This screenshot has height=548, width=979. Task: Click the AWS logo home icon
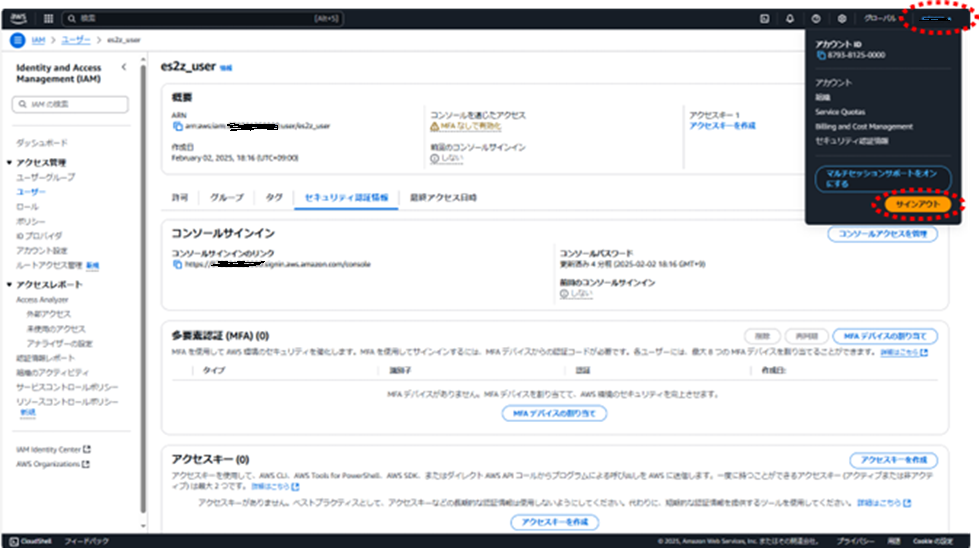(x=18, y=18)
